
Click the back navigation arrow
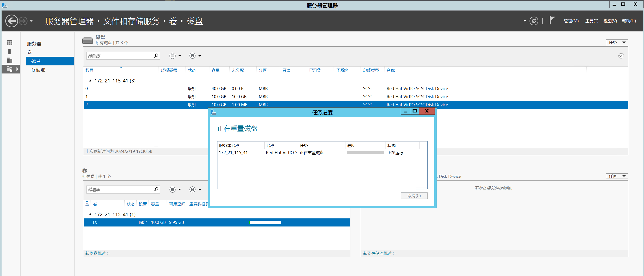[x=11, y=21]
